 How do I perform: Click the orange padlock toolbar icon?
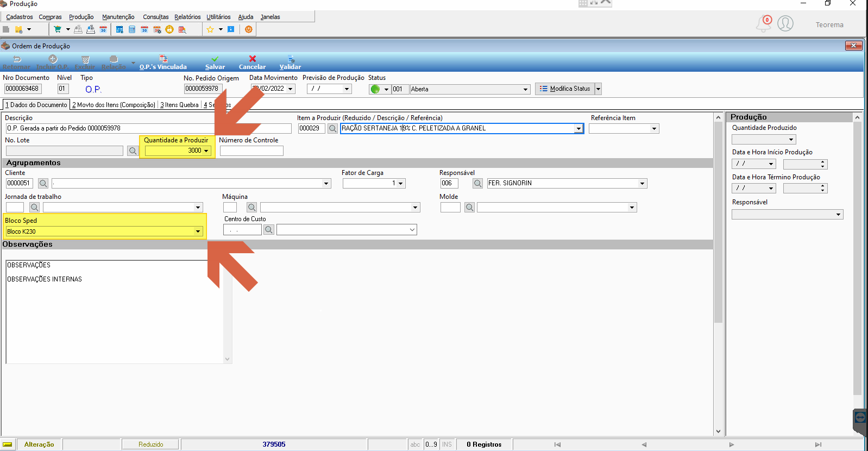(169, 29)
